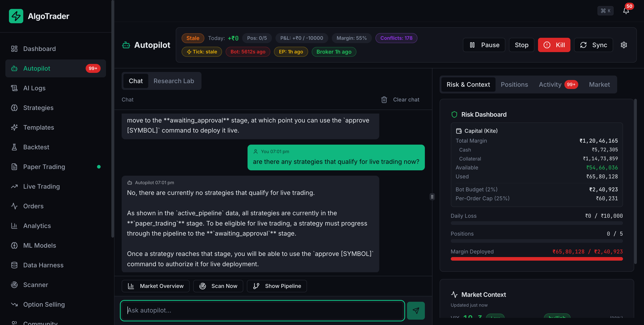Open Paper Trading in the sidebar
The image size is (644, 325).
(x=55, y=167)
